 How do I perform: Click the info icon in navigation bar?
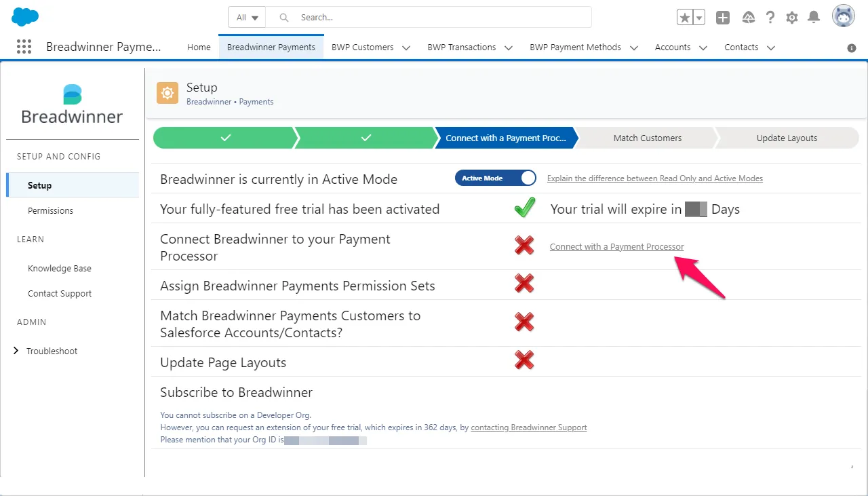pyautogui.click(x=852, y=48)
